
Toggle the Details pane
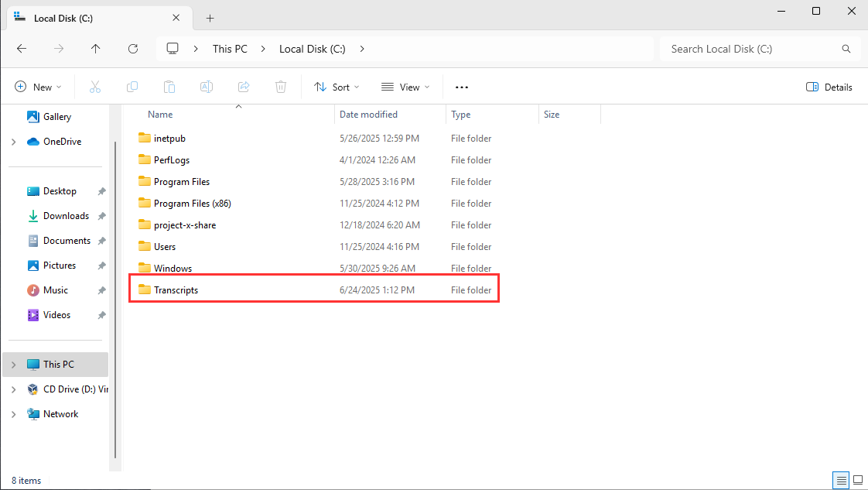point(829,87)
